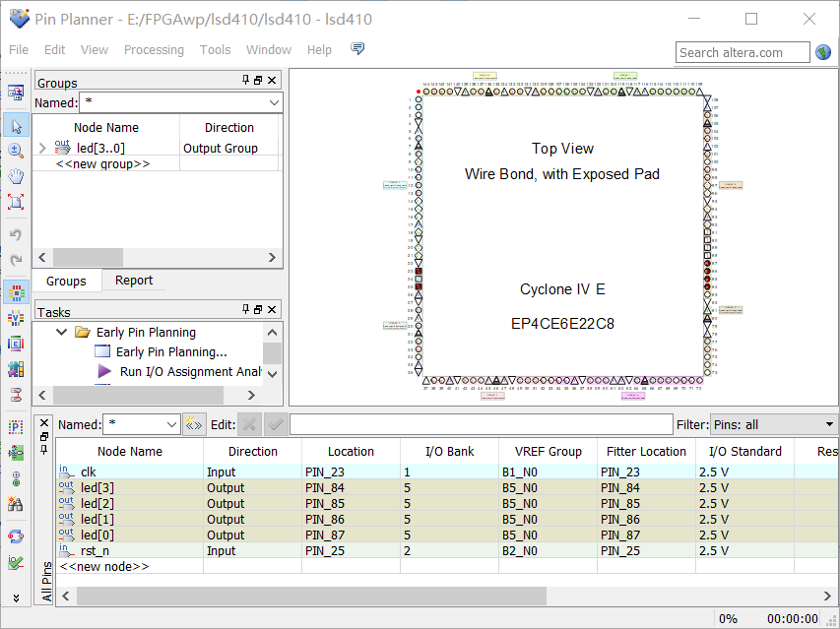
Task: Click the pin edit text field
Action: point(482,424)
